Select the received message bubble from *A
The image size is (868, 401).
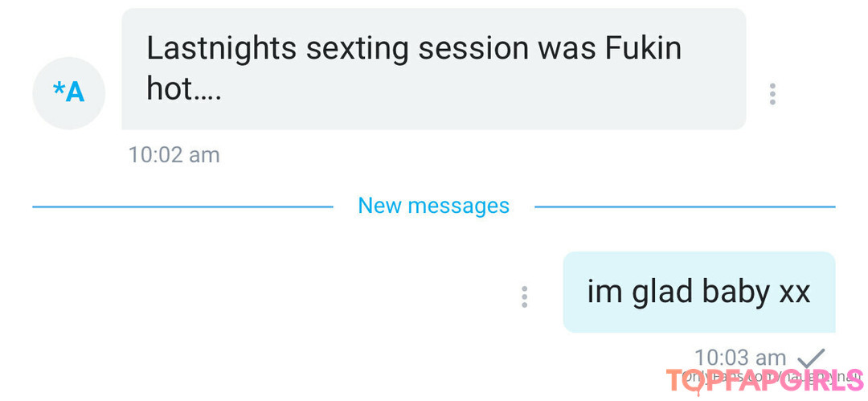click(433, 68)
